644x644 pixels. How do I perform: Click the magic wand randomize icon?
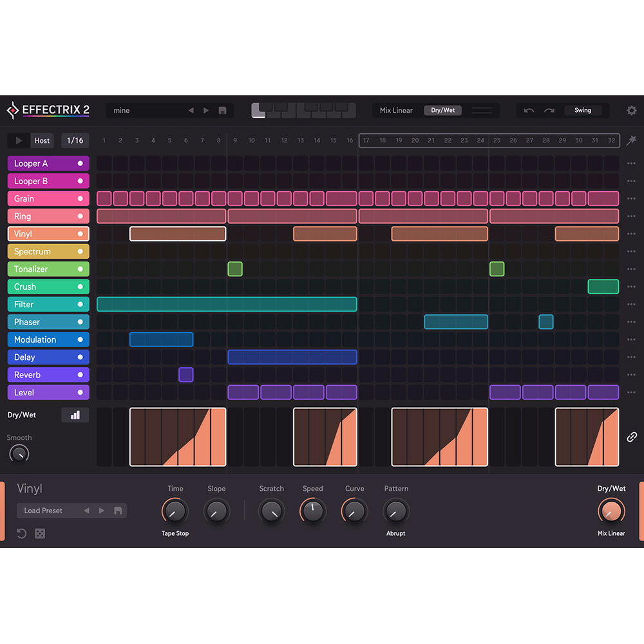(x=631, y=140)
